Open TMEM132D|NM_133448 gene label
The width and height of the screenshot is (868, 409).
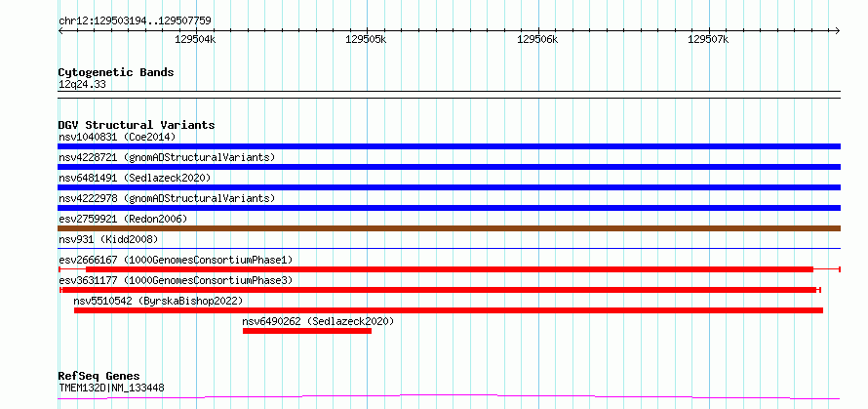point(111,388)
